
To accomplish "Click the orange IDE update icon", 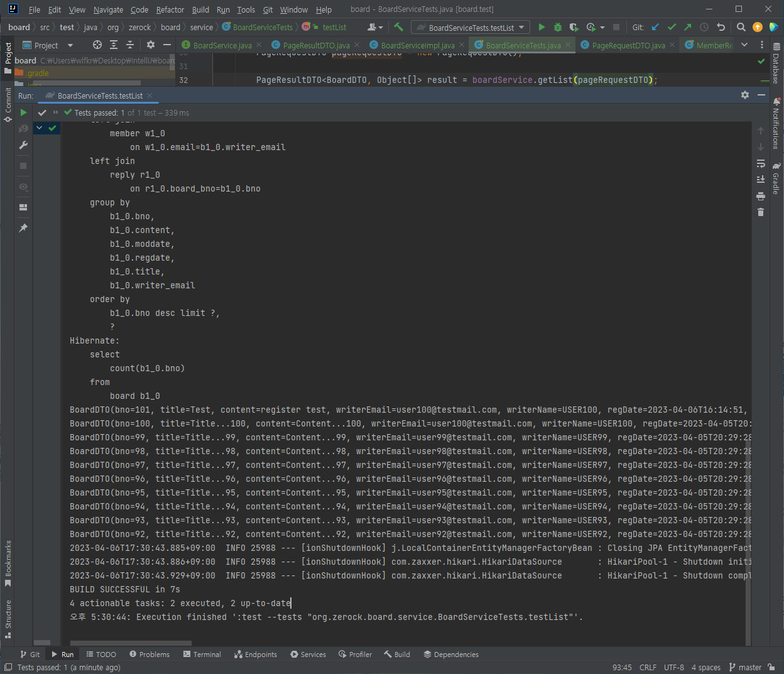I will [x=758, y=27].
